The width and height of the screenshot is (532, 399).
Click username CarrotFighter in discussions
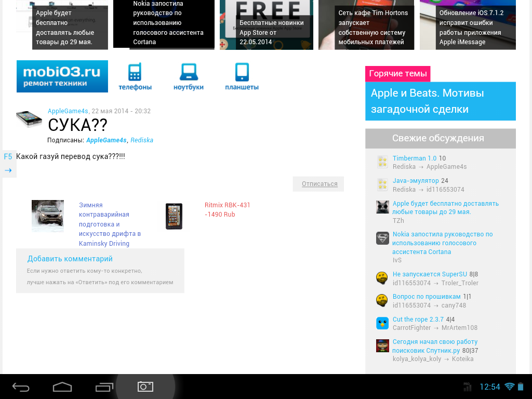coord(411,328)
